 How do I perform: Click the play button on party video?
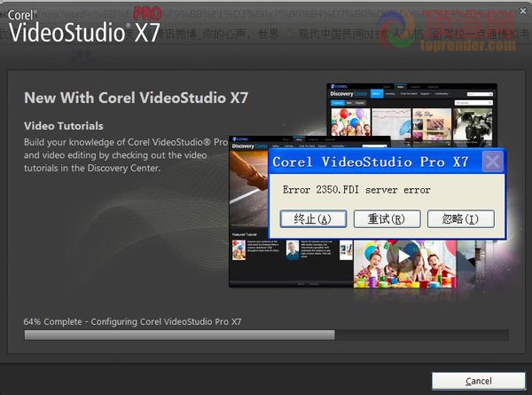click(403, 257)
